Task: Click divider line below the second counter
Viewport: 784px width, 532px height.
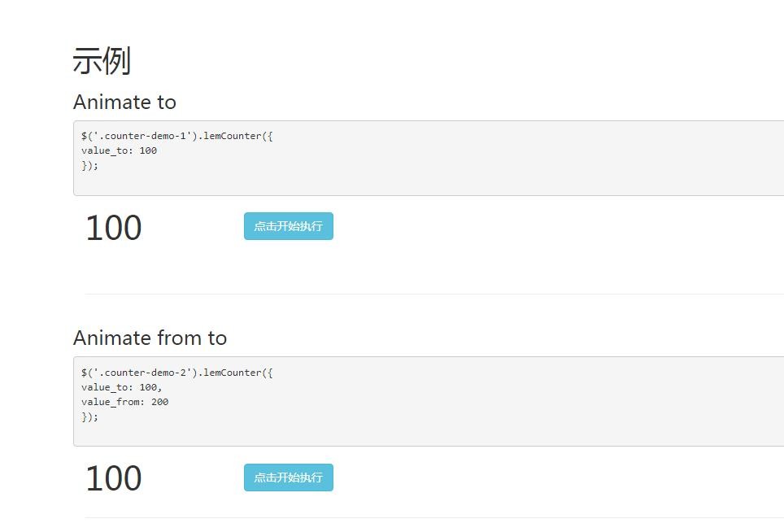Action: pyautogui.click(x=434, y=517)
